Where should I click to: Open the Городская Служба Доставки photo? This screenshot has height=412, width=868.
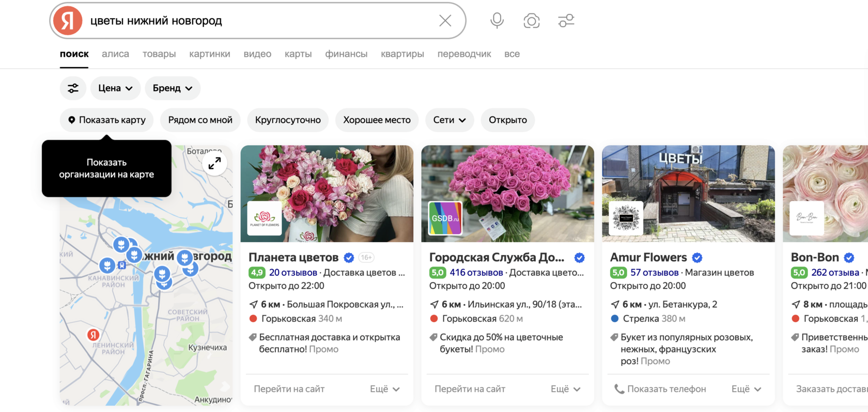click(508, 194)
